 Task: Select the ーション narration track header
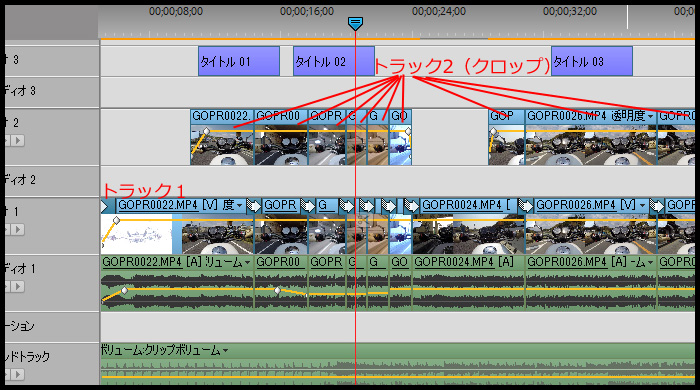tap(52, 327)
